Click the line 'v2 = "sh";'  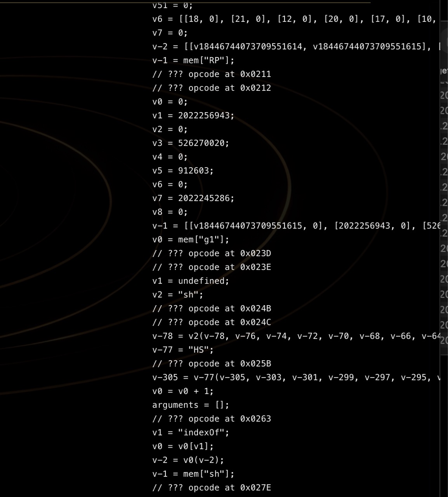pos(178,295)
